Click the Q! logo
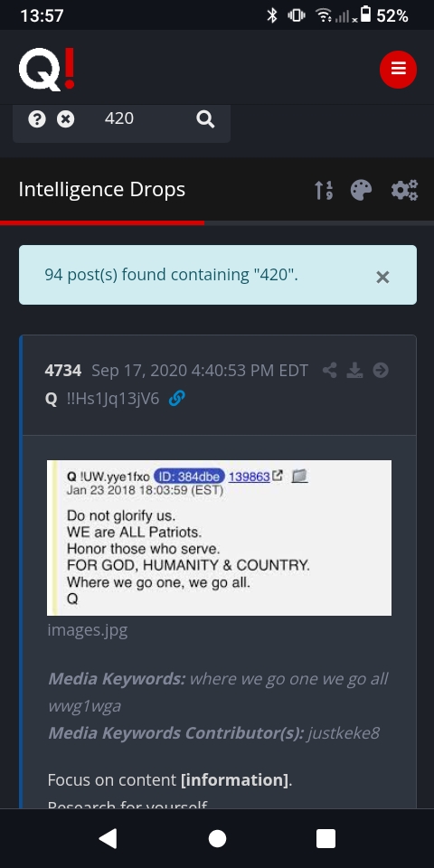Image resolution: width=434 pixels, height=868 pixels. click(46, 70)
